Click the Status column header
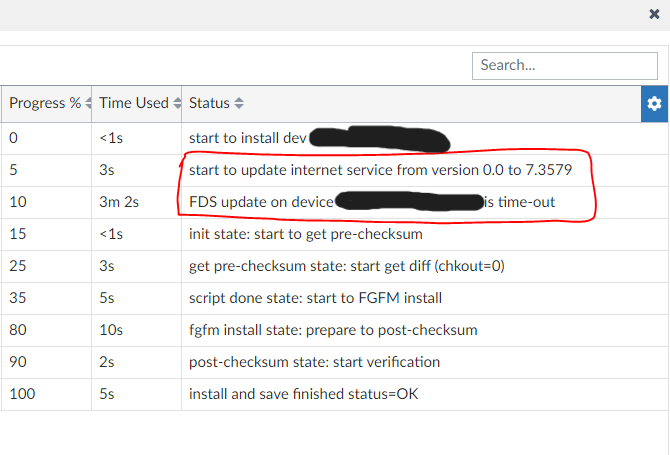The width and height of the screenshot is (670, 455). click(x=209, y=103)
